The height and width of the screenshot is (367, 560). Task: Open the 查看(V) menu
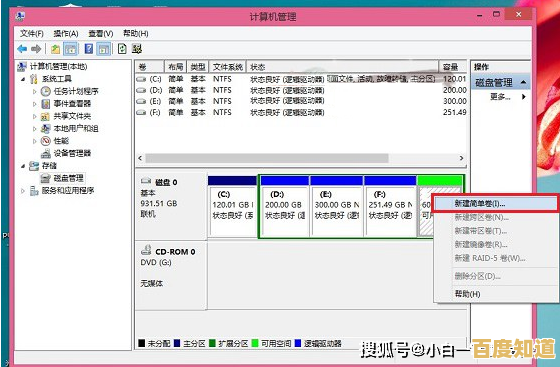[x=101, y=34]
